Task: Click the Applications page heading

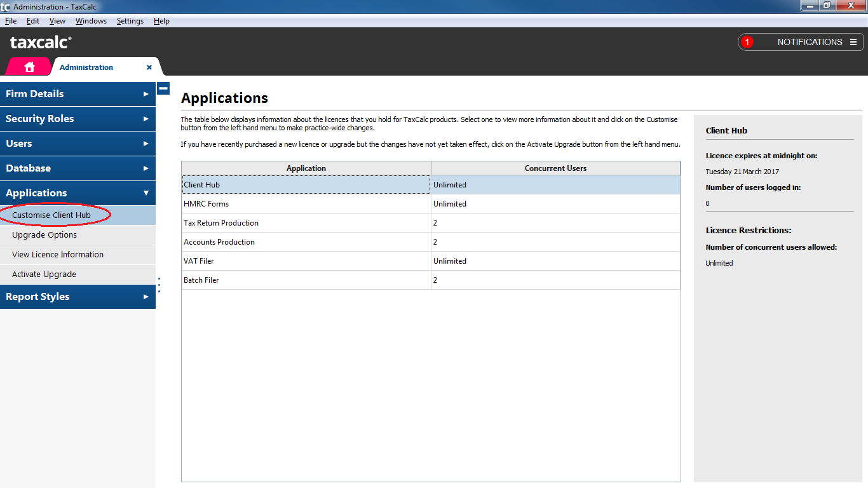Action: pos(224,98)
